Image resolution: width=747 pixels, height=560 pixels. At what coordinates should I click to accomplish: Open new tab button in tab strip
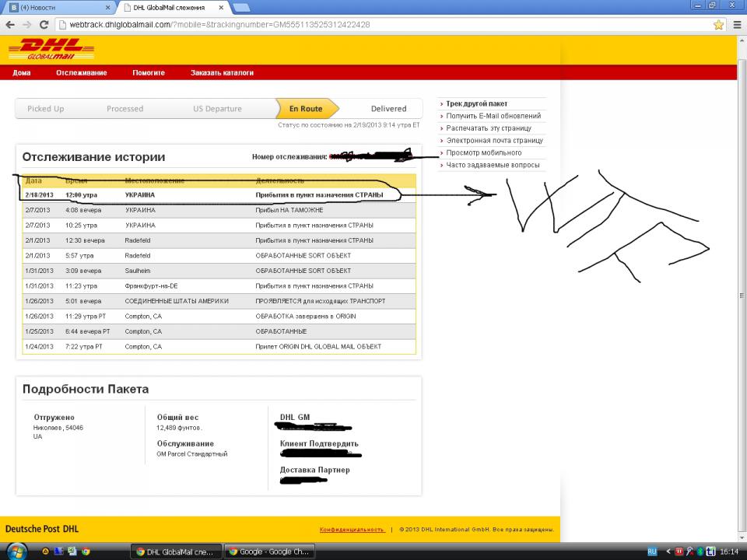click(x=241, y=7)
